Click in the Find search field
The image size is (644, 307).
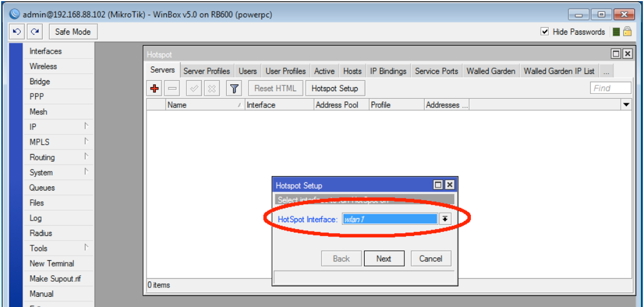coord(611,88)
